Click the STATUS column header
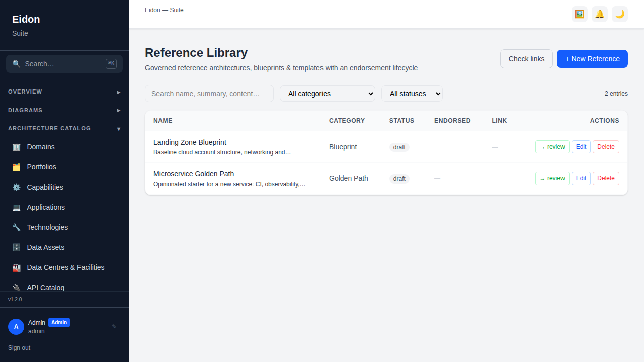 [401, 121]
